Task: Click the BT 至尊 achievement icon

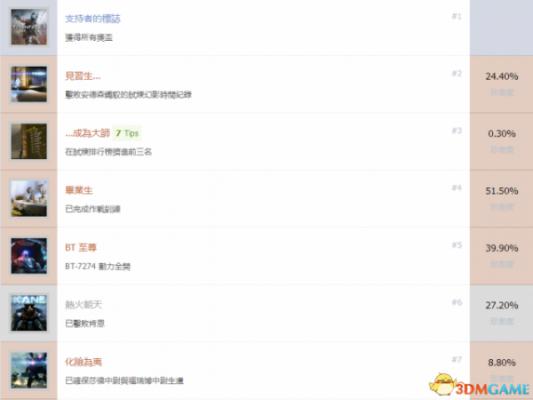Action: (x=29, y=256)
